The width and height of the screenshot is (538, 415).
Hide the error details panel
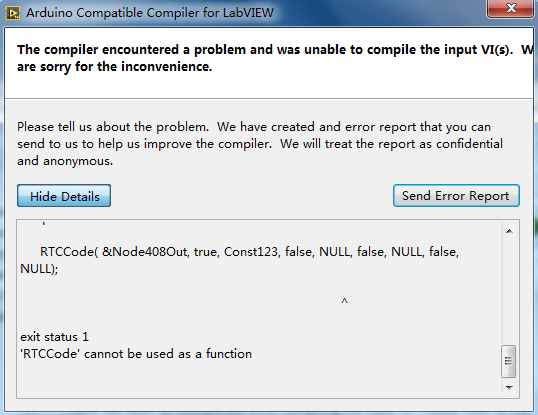pyautogui.click(x=64, y=196)
